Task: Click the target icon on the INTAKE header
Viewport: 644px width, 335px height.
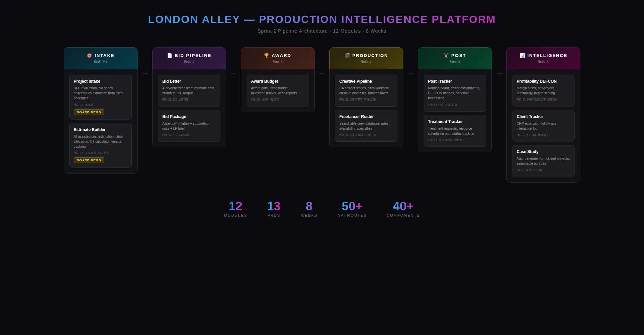Action: click(89, 56)
